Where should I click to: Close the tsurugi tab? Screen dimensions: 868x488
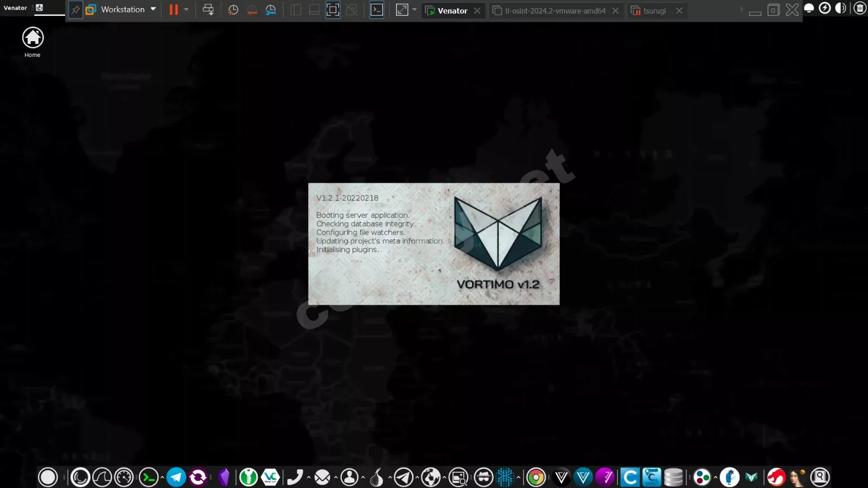click(679, 10)
